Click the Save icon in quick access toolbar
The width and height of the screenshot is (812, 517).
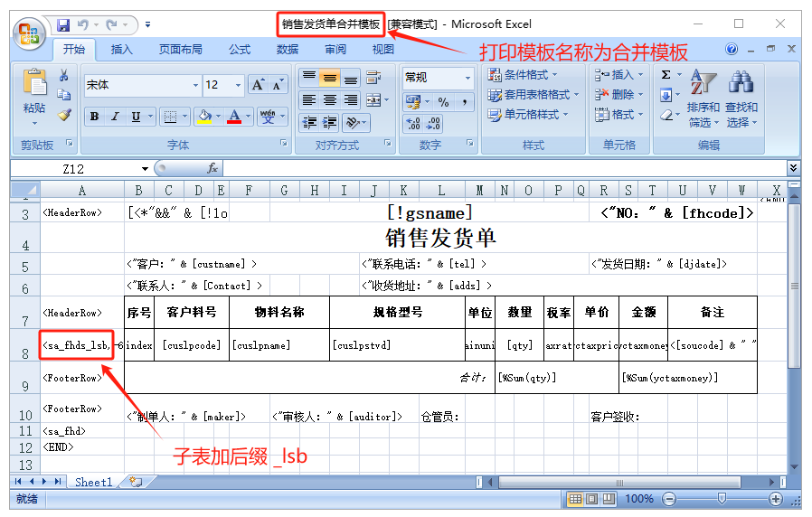point(63,24)
